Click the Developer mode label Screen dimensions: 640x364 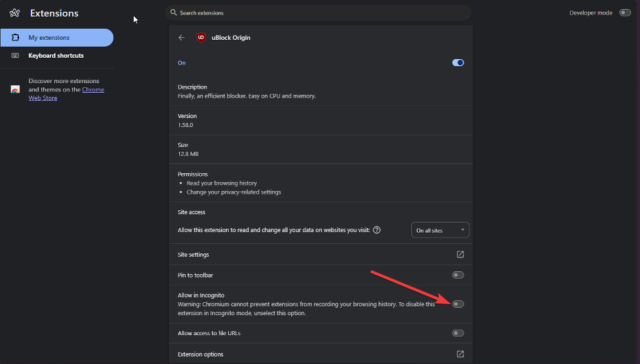coord(591,13)
